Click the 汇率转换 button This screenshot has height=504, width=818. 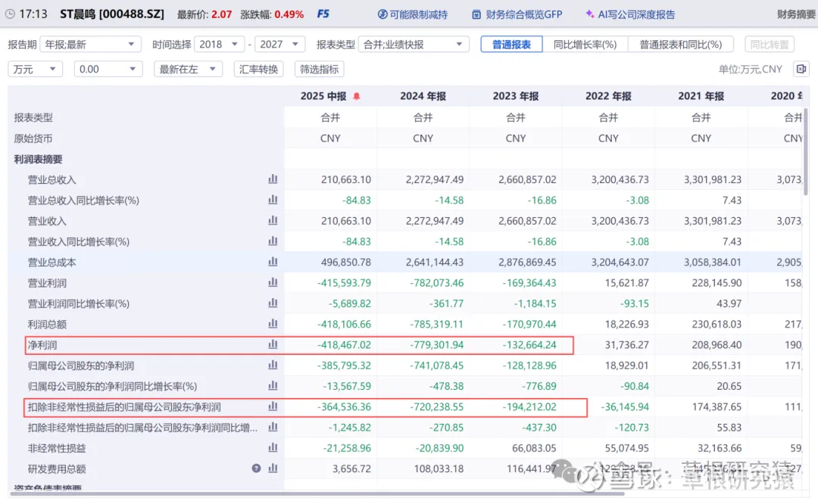(258, 69)
